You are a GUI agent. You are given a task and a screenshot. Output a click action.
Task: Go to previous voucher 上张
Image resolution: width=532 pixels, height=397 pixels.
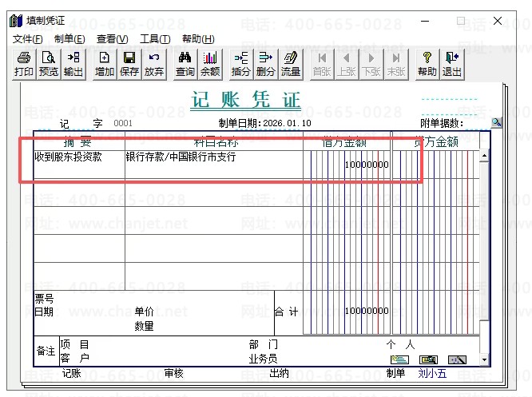[x=347, y=64]
